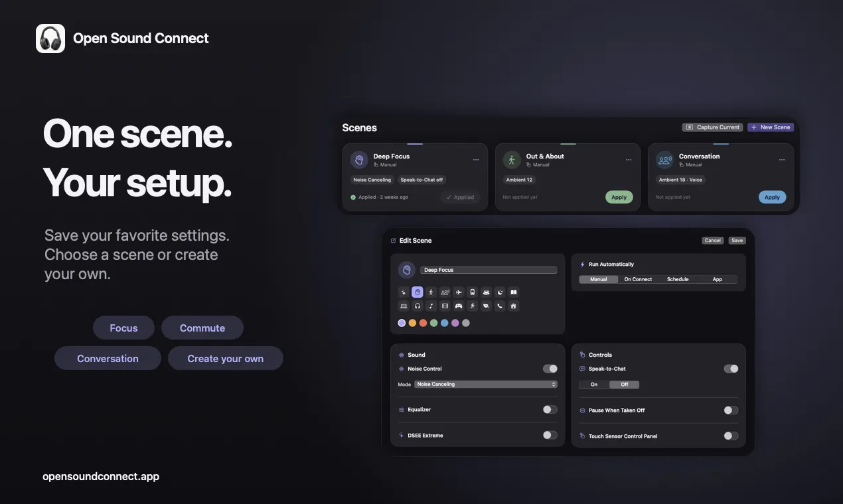Select the Schedule run tab

[x=678, y=279]
